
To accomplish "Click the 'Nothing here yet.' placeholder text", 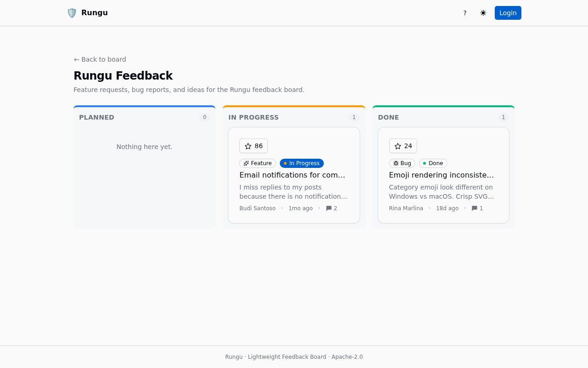I will [145, 147].
